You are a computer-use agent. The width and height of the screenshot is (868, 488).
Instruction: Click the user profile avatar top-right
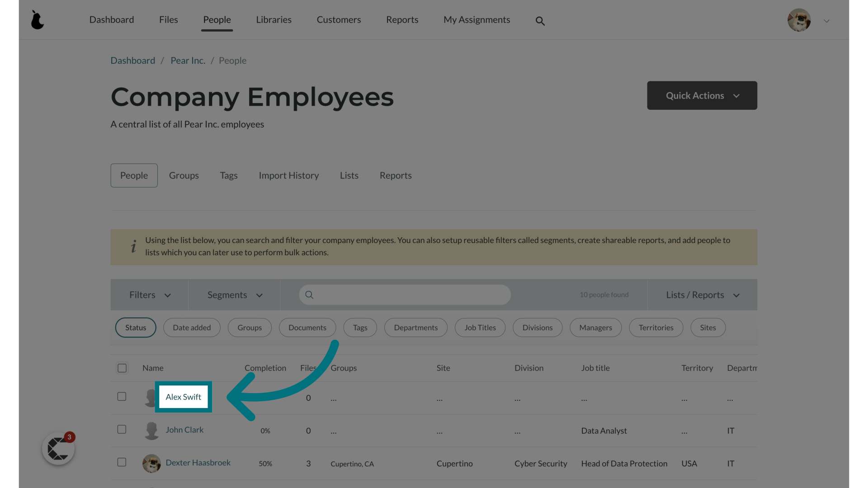tap(799, 20)
